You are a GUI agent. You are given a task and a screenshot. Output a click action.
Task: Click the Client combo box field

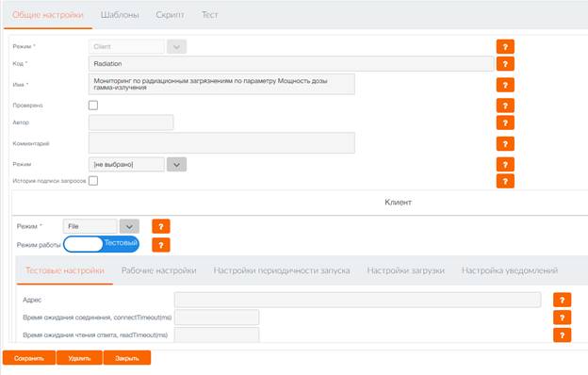127,47
